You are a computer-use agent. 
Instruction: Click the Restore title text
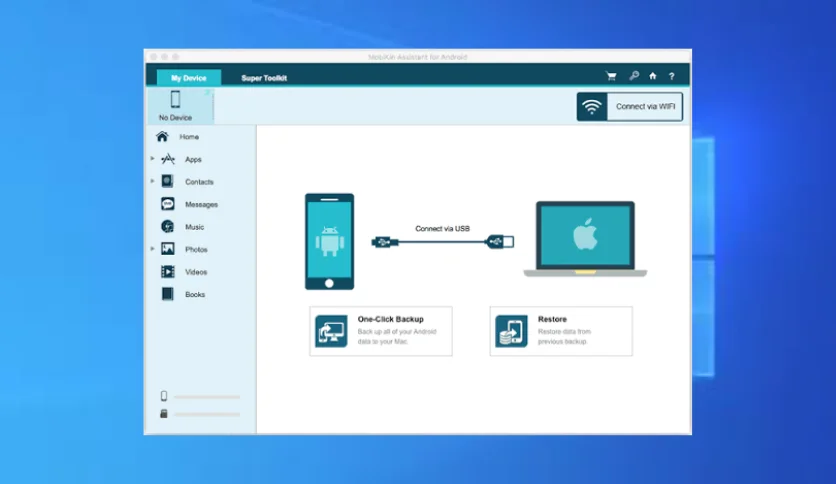[x=552, y=319]
